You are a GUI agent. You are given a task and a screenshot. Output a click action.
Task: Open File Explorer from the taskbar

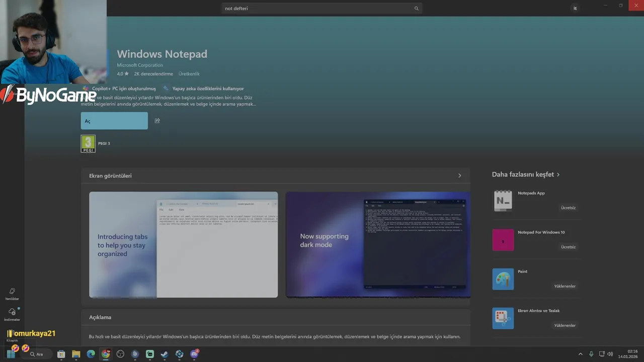tap(76, 354)
